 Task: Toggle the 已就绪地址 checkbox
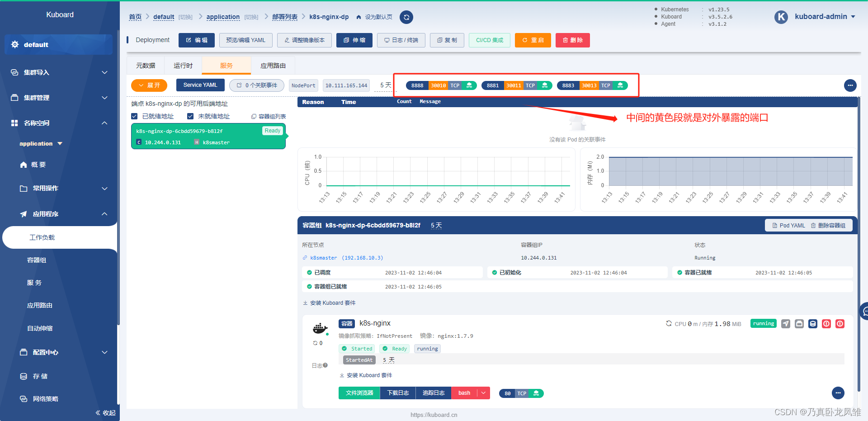pos(134,116)
